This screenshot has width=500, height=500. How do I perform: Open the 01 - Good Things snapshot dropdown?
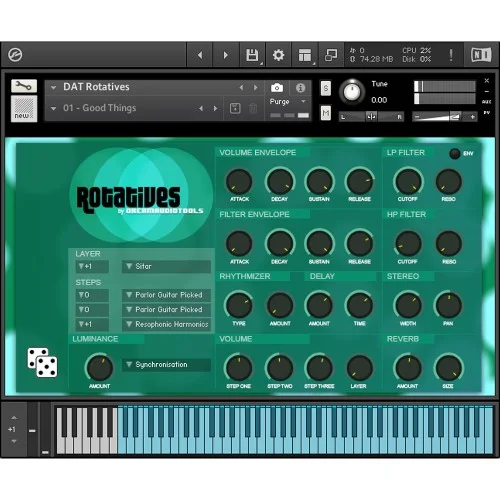(53, 109)
